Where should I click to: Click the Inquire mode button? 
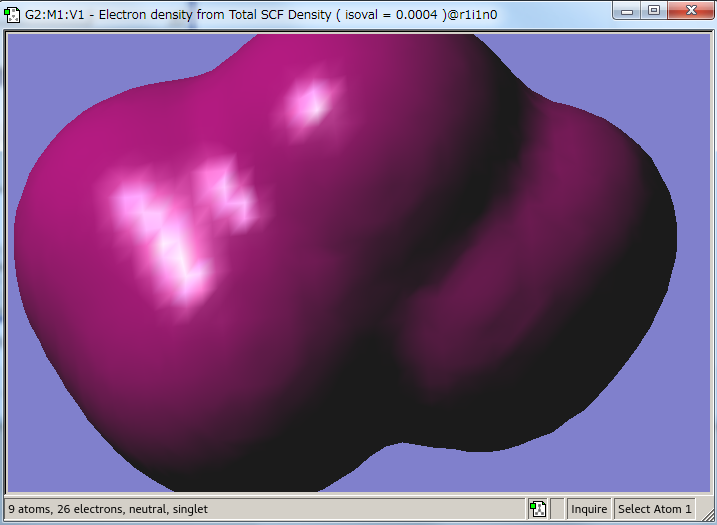click(x=589, y=509)
